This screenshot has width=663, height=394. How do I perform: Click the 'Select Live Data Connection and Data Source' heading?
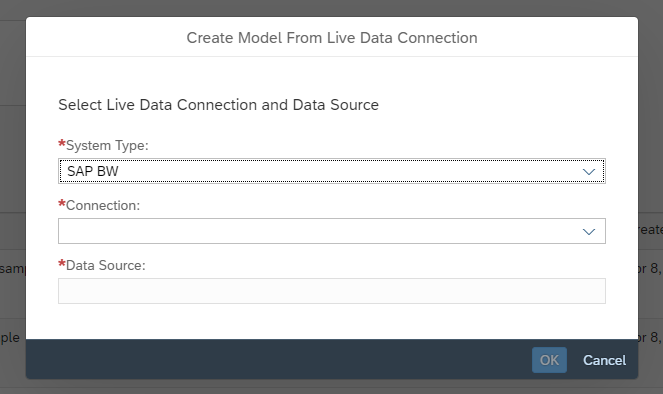(219, 105)
